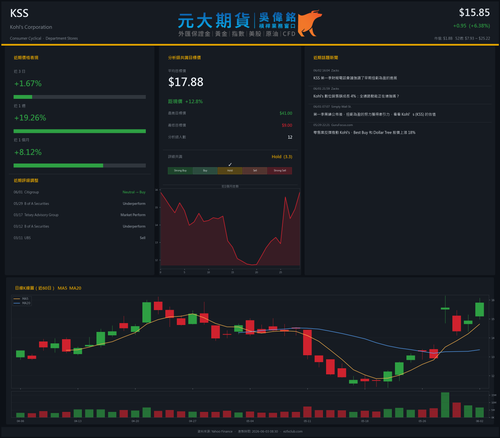The image size is (500, 438).
Task: Click the red area chart in middle panel
Action: [230, 229]
